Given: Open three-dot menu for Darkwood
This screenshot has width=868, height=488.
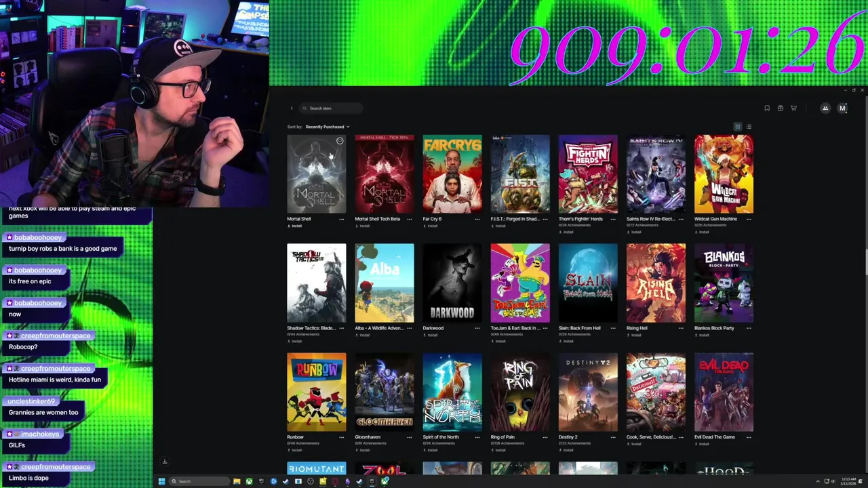Looking at the screenshot, I should (x=477, y=328).
